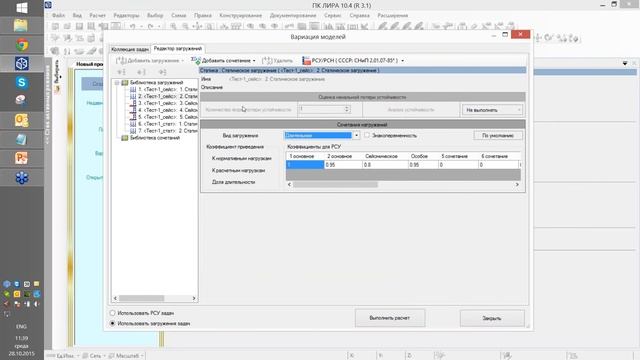Click the coefficients table horizontal scrollbar
Image resolution: width=640 pixels, height=360 pixels.
tap(336, 184)
